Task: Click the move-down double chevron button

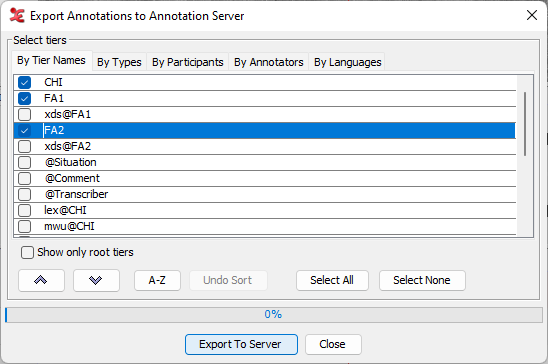Action: pos(96,280)
